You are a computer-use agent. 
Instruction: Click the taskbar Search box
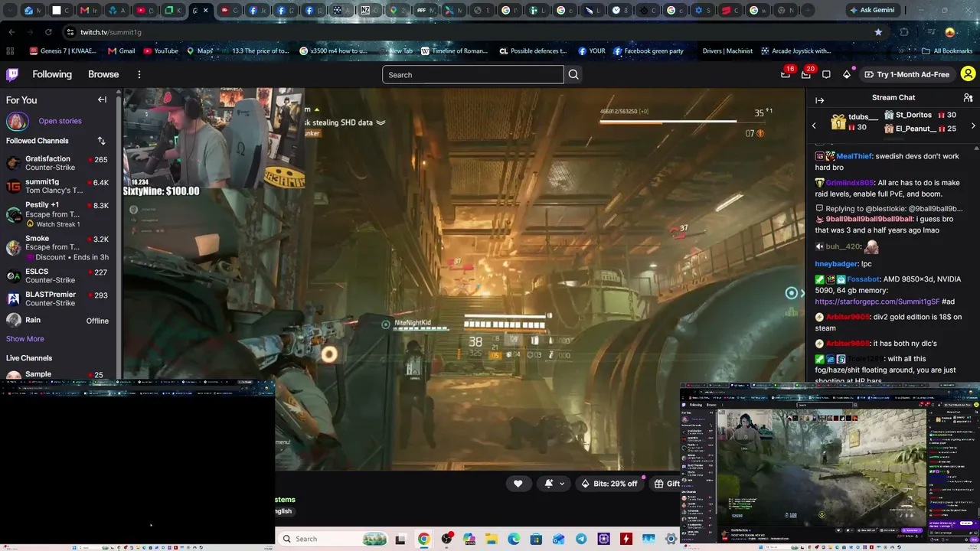[x=332, y=539]
